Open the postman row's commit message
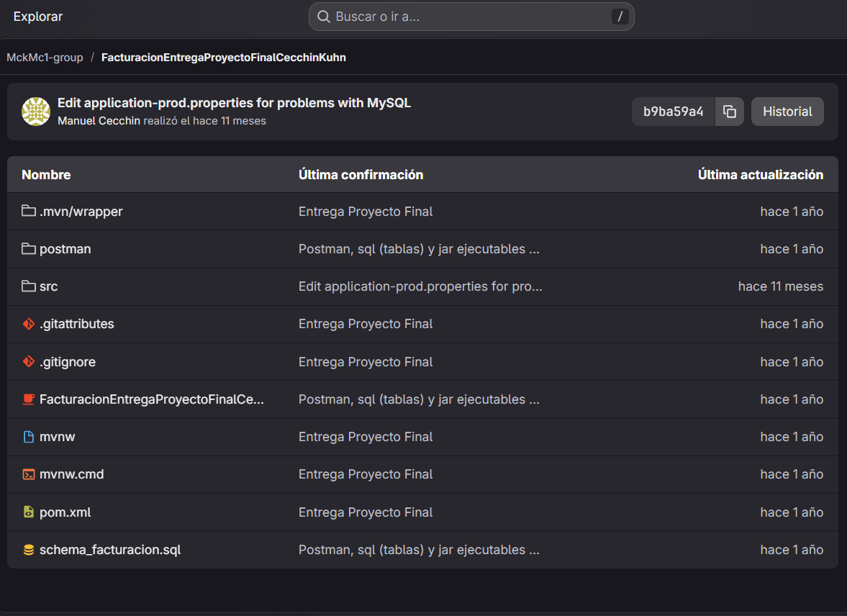The height and width of the screenshot is (616, 847). pyautogui.click(x=419, y=248)
